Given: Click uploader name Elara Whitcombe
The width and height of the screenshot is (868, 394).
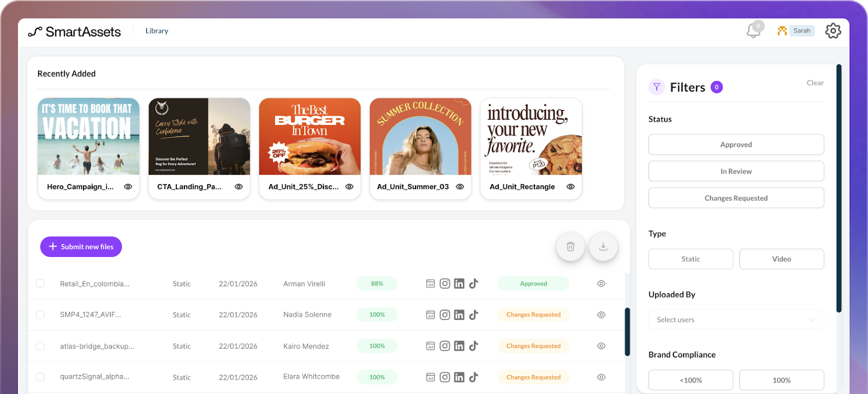Looking at the screenshot, I should point(311,377).
